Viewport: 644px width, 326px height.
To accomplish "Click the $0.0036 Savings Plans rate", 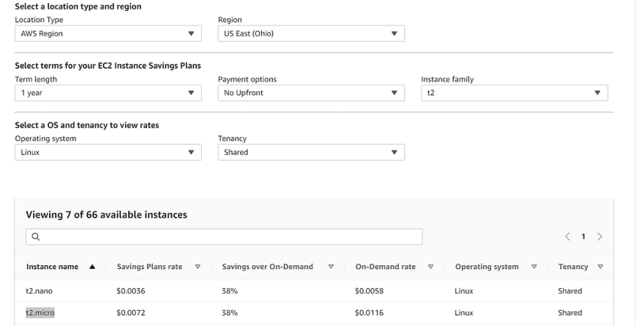I will [130, 291].
